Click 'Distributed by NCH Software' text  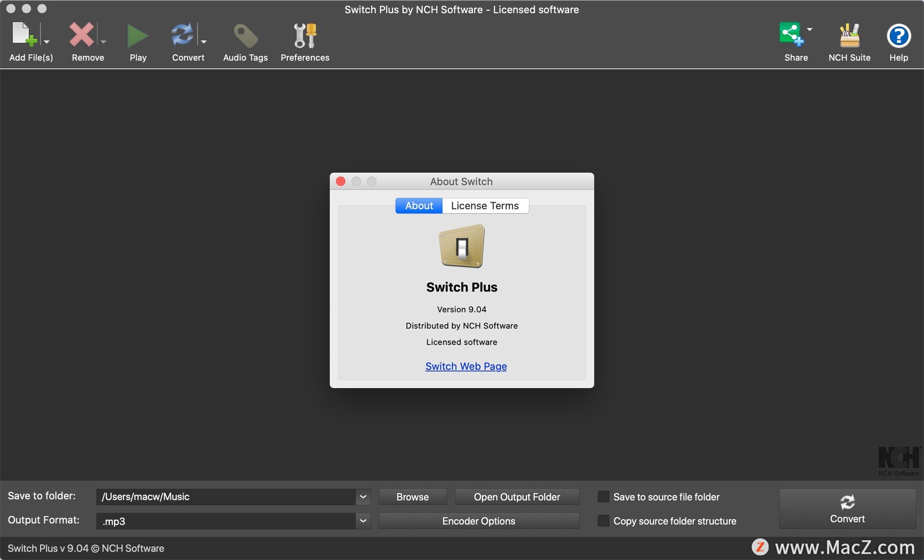[462, 326]
